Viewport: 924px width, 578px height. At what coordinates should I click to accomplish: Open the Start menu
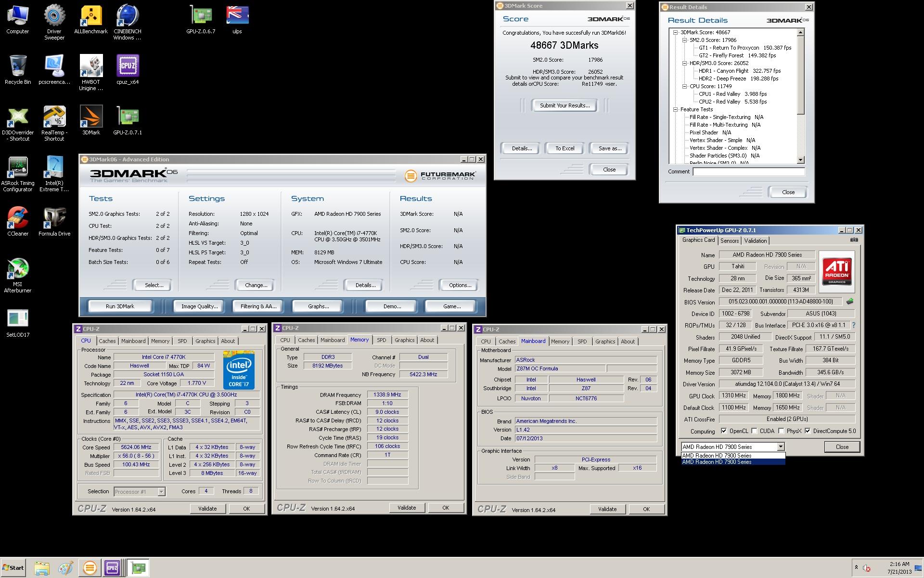[13, 567]
